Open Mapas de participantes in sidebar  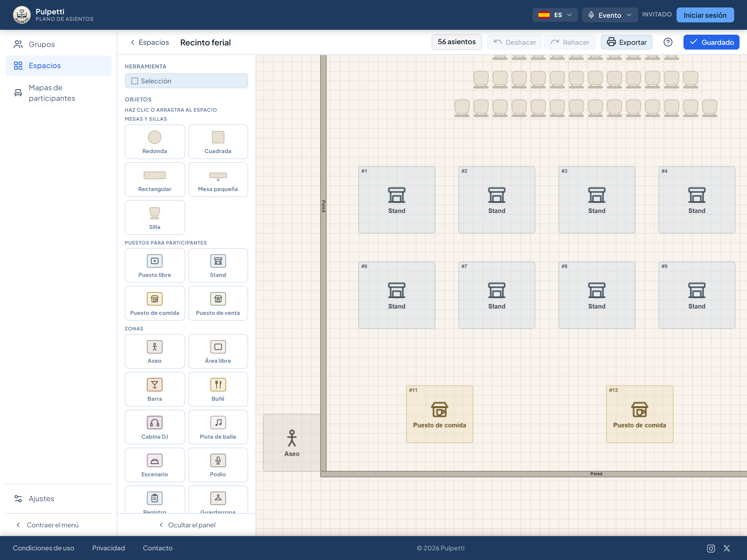(59, 93)
